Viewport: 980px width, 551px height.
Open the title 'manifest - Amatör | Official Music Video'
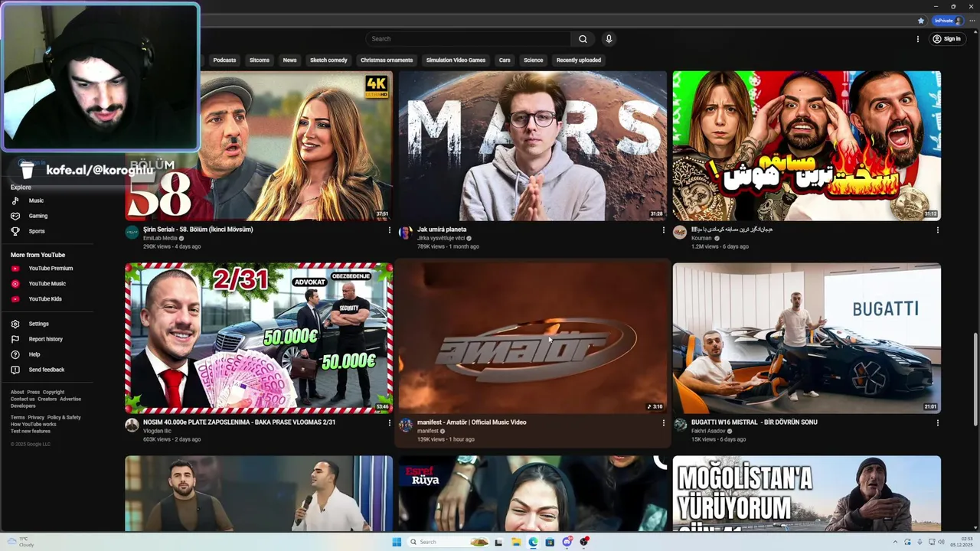point(472,422)
